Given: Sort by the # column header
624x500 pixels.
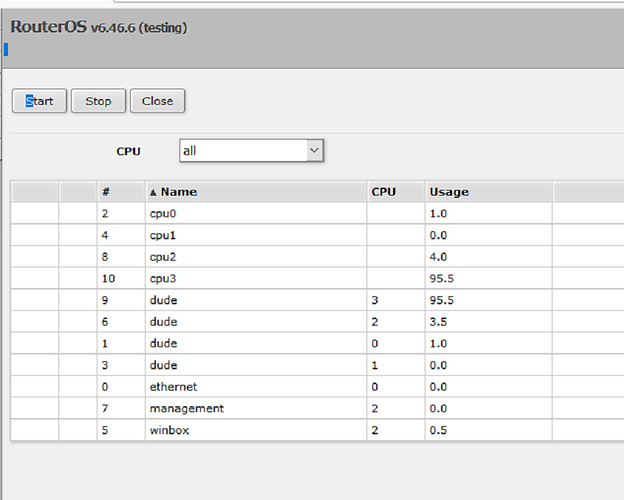Looking at the screenshot, I should (x=105, y=192).
